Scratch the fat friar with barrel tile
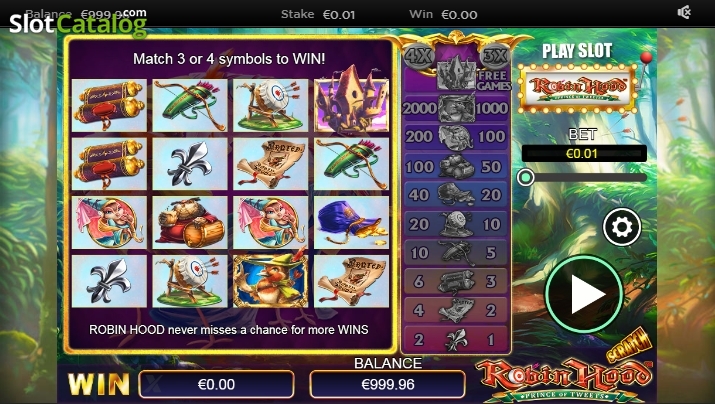This screenshot has height=404, width=715. (x=190, y=223)
